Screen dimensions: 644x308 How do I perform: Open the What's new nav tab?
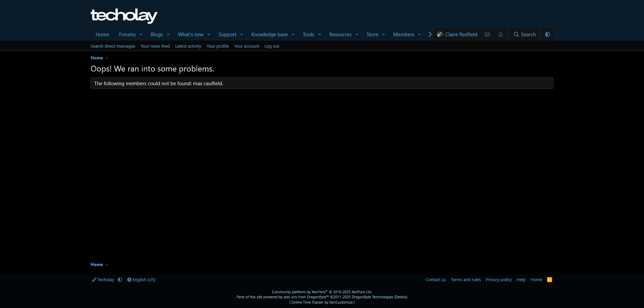tap(191, 35)
